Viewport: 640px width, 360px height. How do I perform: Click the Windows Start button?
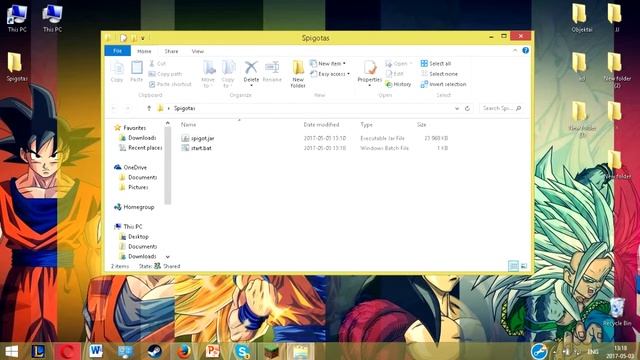[x=11, y=351]
